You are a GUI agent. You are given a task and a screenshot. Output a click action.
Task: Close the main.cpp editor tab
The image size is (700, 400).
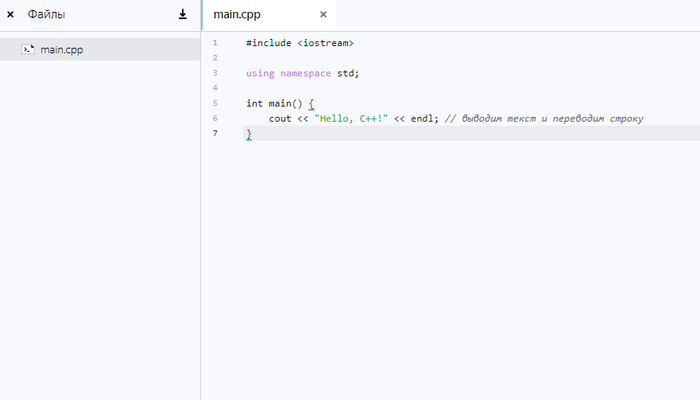[x=323, y=15]
